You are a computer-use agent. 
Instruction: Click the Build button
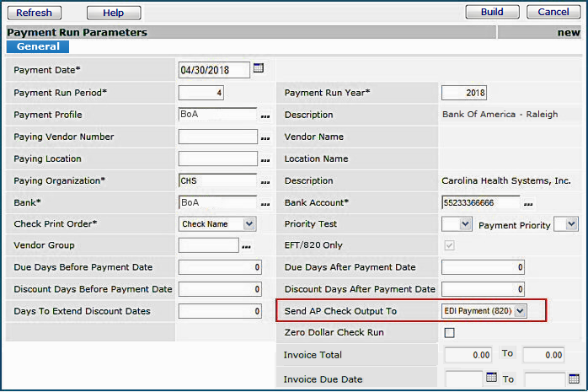pyautogui.click(x=492, y=12)
